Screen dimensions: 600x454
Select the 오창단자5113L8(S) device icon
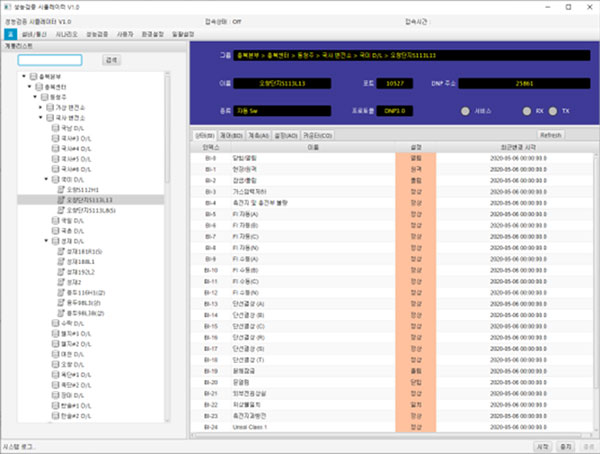[60, 211]
